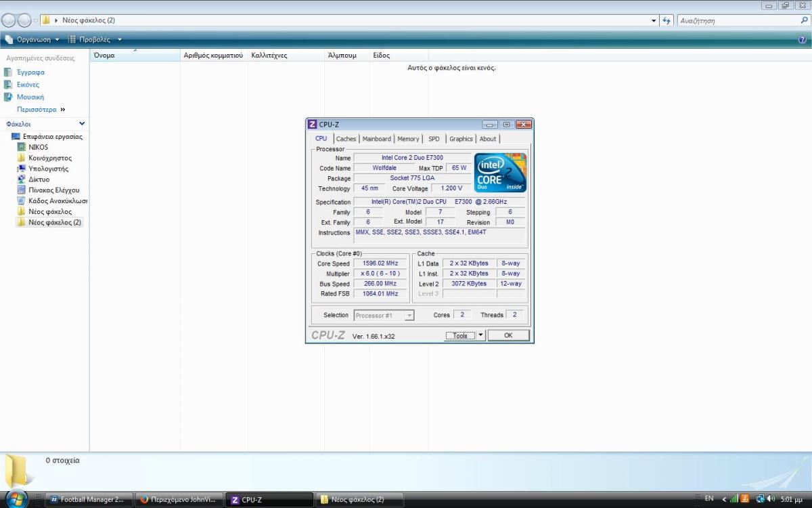
Task: Click the Εικόνες favorite link icon
Action: click(9, 85)
